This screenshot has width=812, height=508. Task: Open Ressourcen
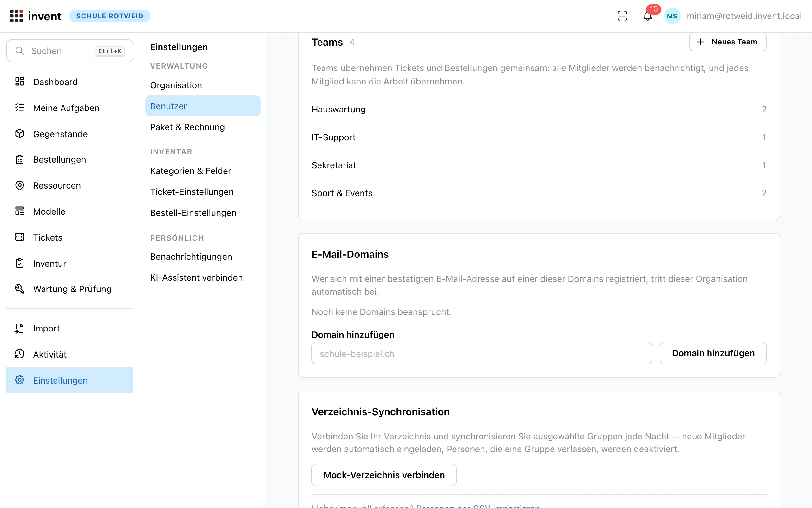70,185
